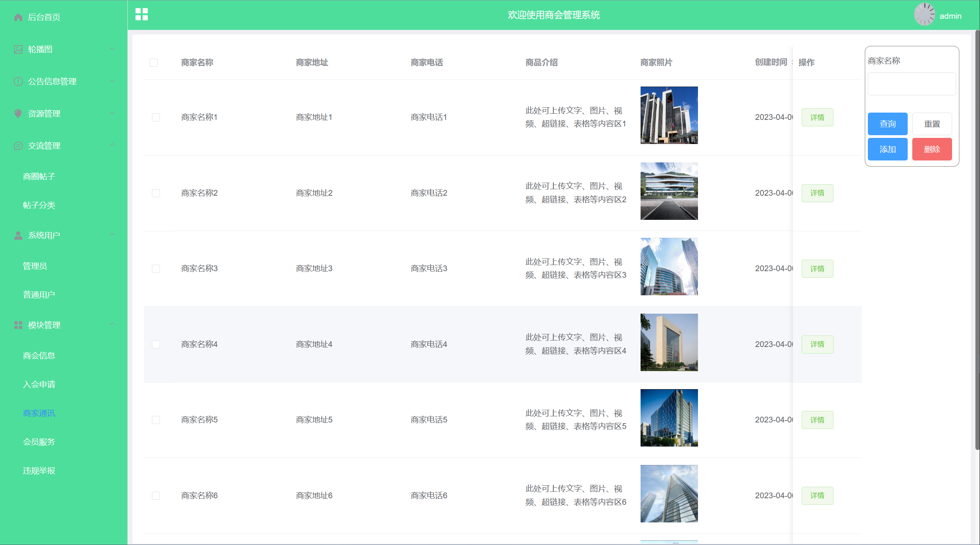Screen dimensions: 980x545
Task: Click the chat bubble icon beside 交流管理
Action: point(18,146)
